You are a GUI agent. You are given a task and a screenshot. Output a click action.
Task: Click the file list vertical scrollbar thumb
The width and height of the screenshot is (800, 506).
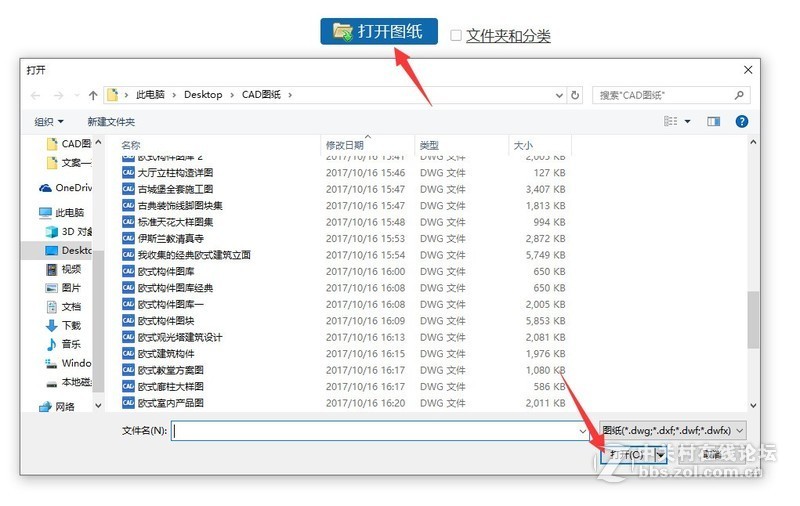click(753, 320)
